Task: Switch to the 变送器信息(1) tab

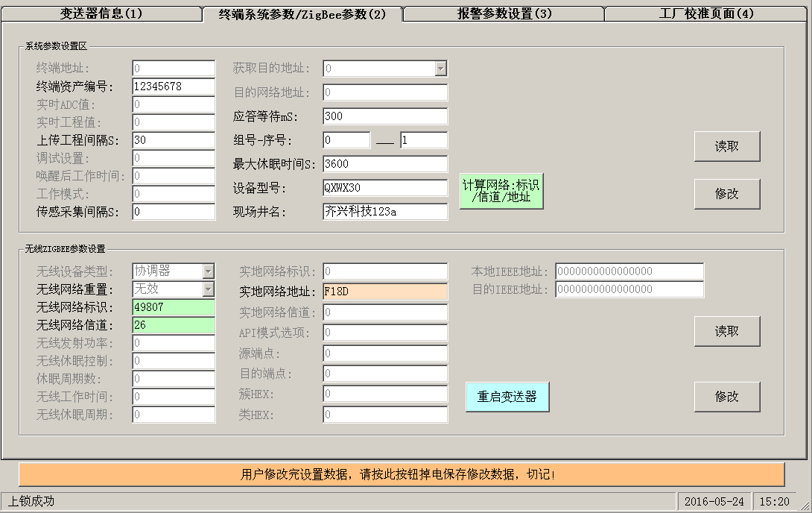Action: pyautogui.click(x=101, y=13)
